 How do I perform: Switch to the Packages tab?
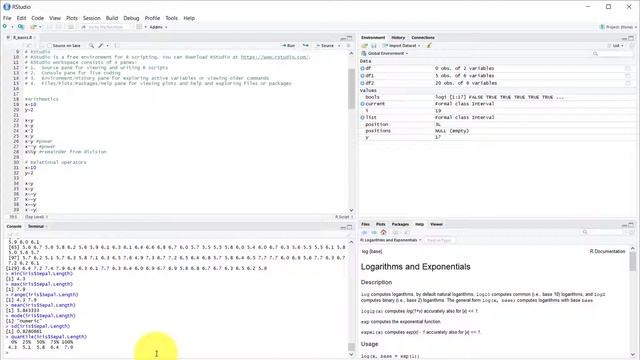click(x=400, y=224)
